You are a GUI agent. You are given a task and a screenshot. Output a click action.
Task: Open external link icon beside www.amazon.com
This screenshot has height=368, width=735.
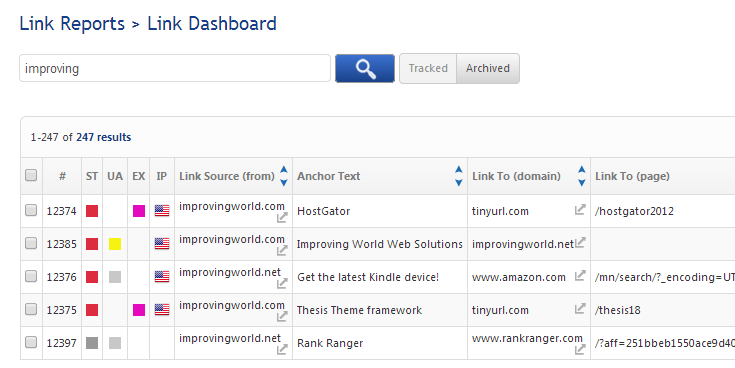tap(580, 276)
